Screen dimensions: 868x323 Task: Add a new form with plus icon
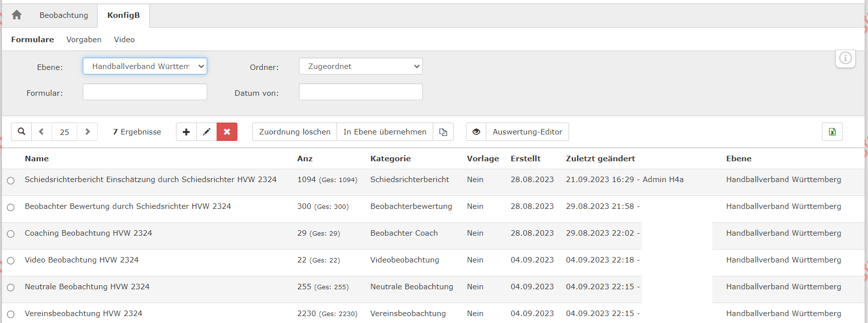click(x=186, y=131)
